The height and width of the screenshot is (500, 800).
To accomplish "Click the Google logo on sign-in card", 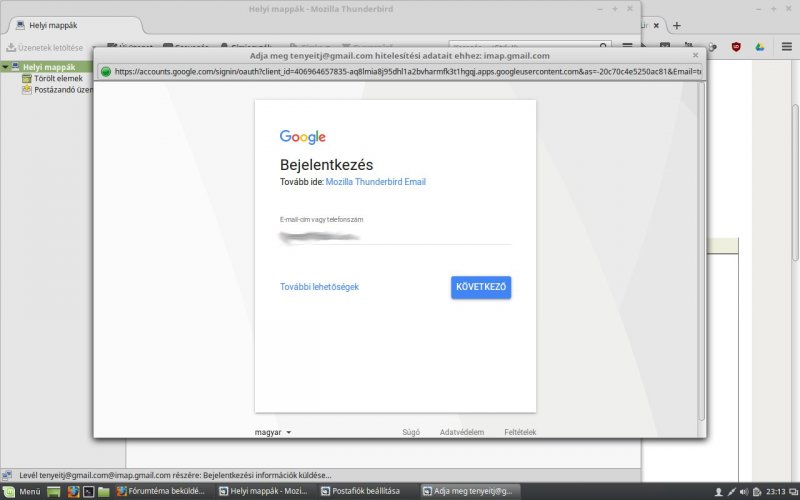I will pyautogui.click(x=303, y=137).
